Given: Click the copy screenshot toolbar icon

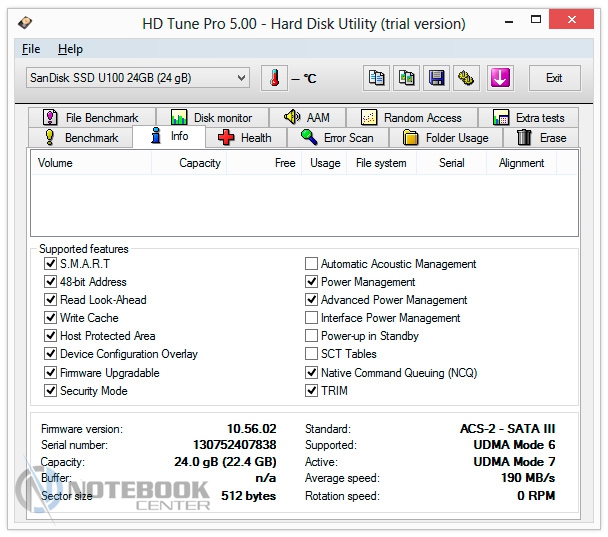Looking at the screenshot, I should pos(406,78).
